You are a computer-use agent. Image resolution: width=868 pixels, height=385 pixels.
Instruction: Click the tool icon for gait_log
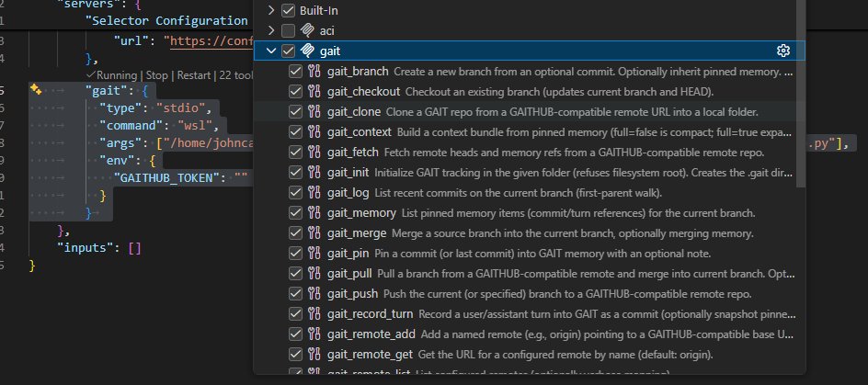pos(314,193)
